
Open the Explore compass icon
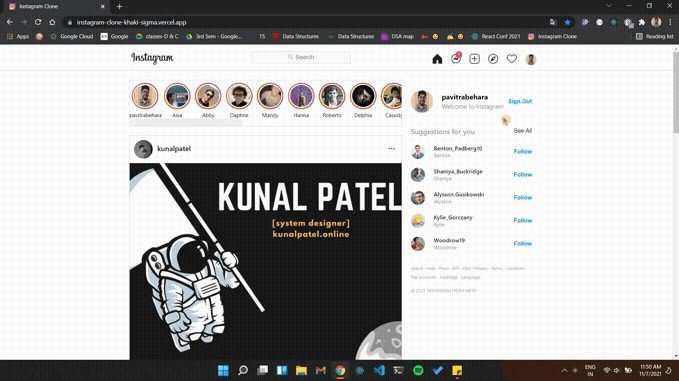493,59
